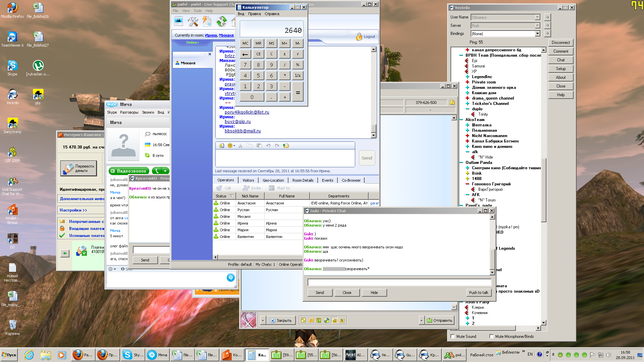This screenshot has width=644, height=362.
Task: Click the square root key in Calculator
Action: pyautogui.click(x=298, y=54)
